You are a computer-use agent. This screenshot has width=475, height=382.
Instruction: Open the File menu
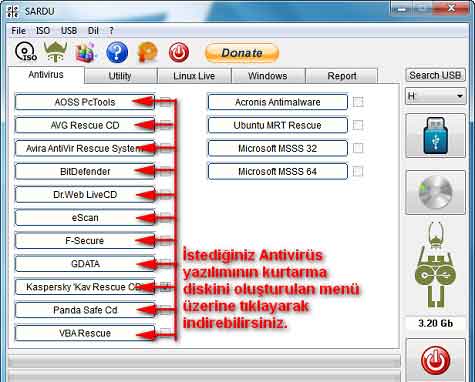18,31
